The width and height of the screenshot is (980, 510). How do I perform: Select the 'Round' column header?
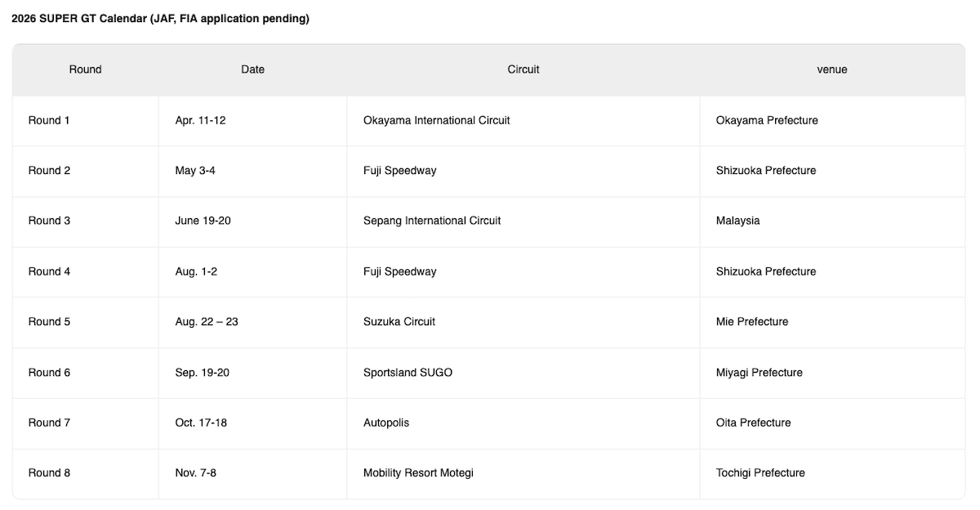[85, 69]
